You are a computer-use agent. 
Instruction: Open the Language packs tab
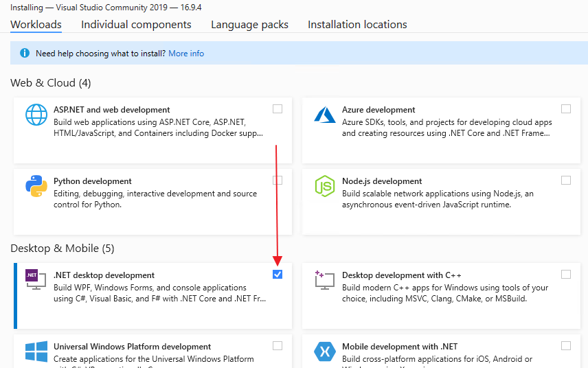pos(249,25)
